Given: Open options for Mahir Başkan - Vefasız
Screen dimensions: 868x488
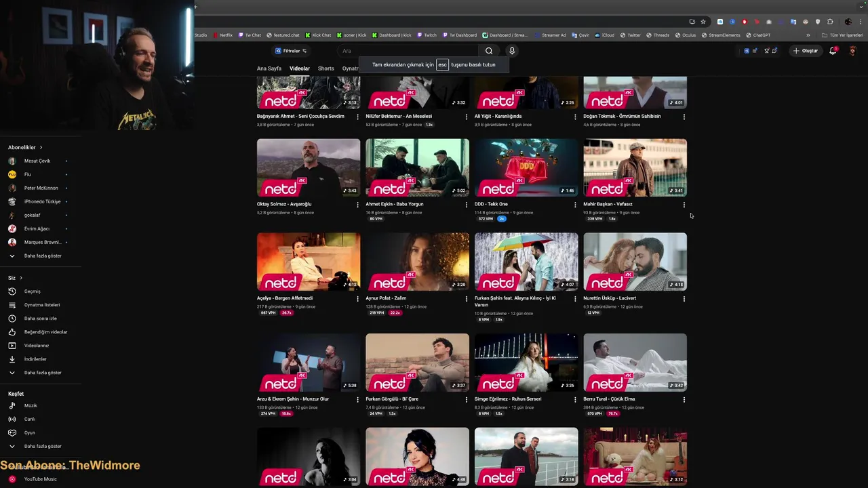Looking at the screenshot, I should 684,204.
